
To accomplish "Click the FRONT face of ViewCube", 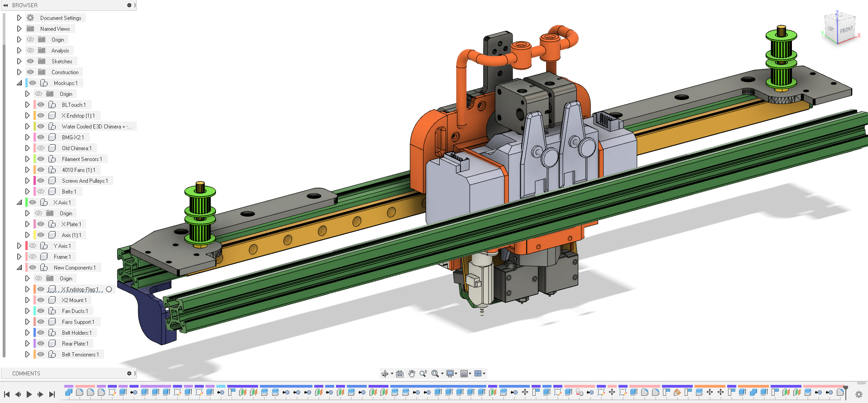I will coord(846,31).
